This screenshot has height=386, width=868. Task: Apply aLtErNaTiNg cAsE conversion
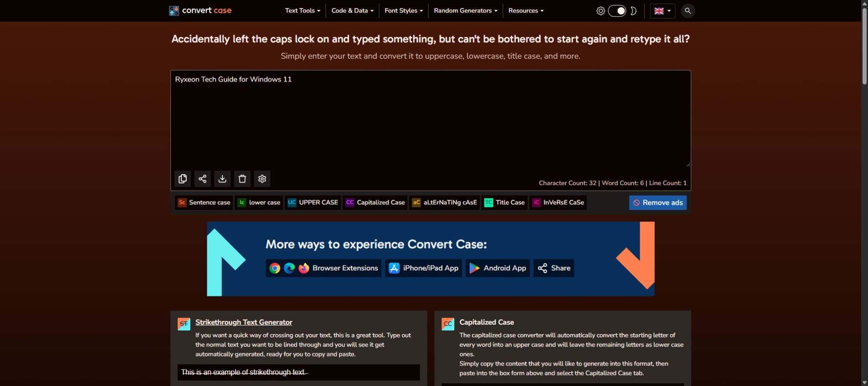(x=444, y=203)
